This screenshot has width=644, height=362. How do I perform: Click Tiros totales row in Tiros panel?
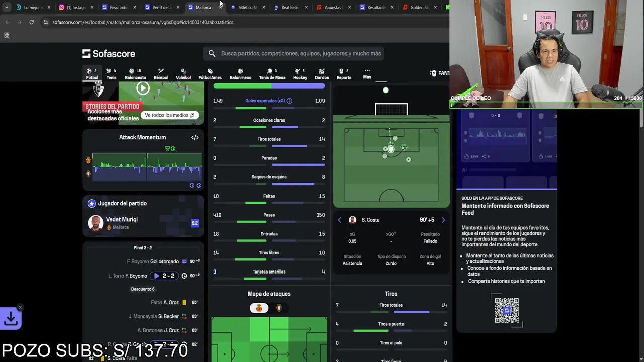click(x=391, y=306)
